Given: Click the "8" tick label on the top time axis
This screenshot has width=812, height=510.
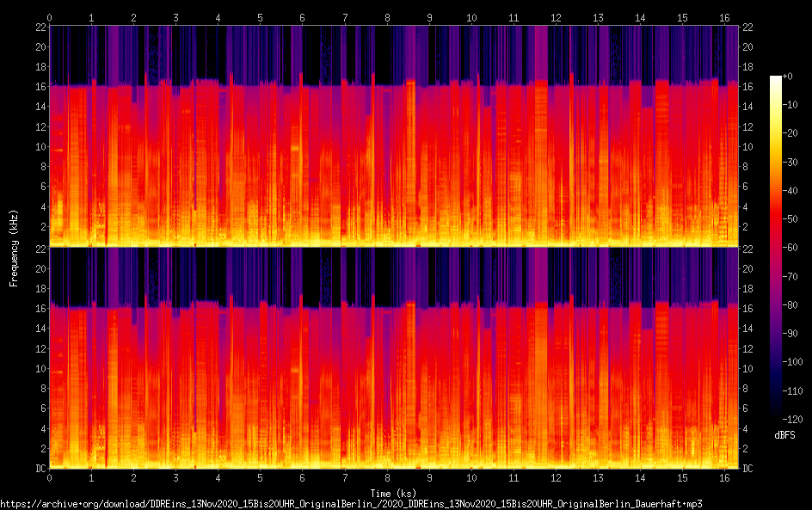Looking at the screenshot, I should (x=387, y=18).
